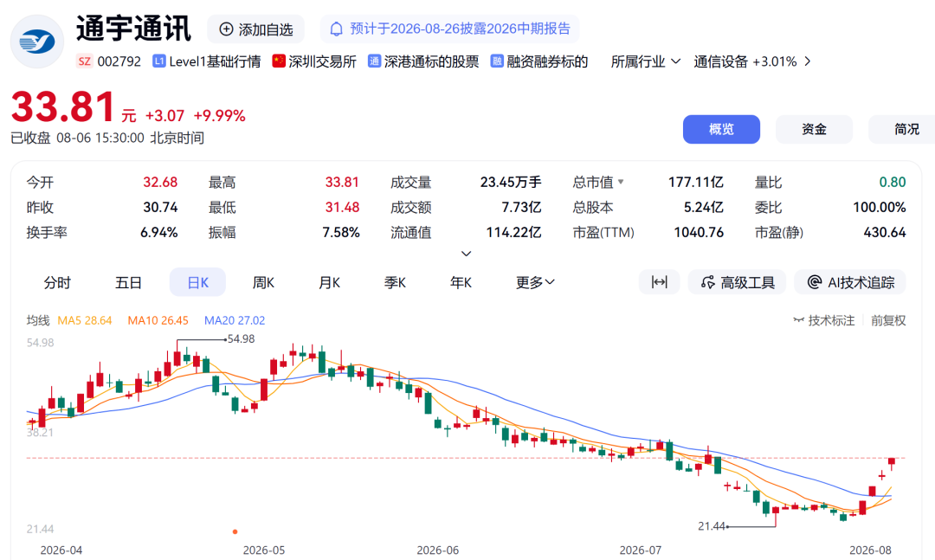The height and width of the screenshot is (560, 935).
Task: Open 高级工具 advanced tools
Action: click(x=737, y=282)
